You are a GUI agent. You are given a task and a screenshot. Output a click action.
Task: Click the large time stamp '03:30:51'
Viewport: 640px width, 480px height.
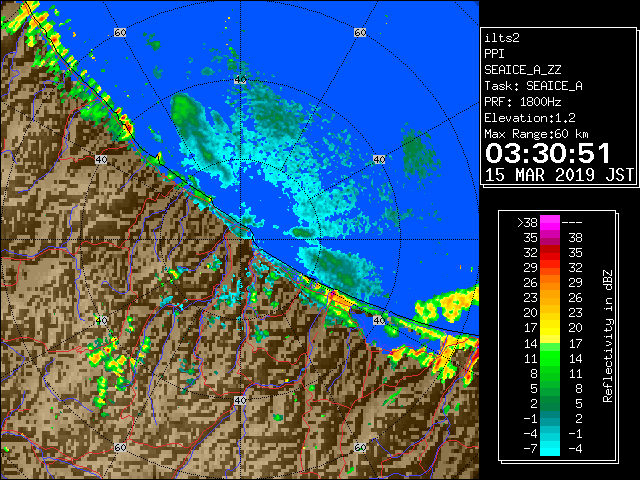548,153
